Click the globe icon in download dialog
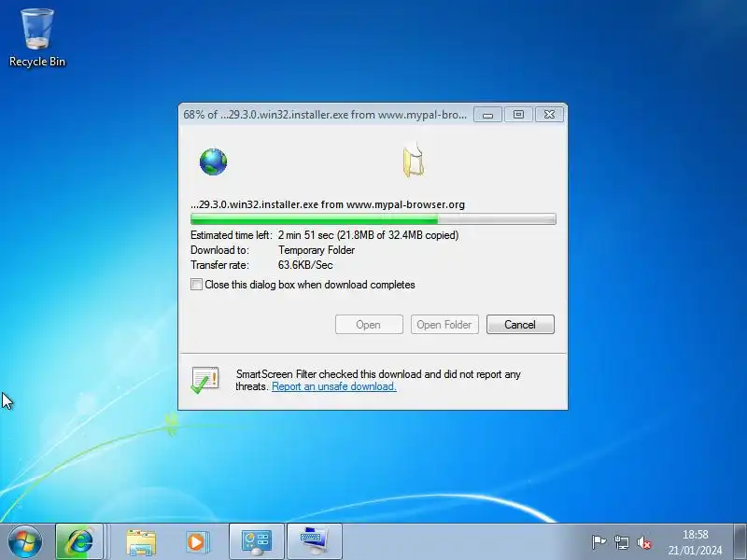 point(213,161)
